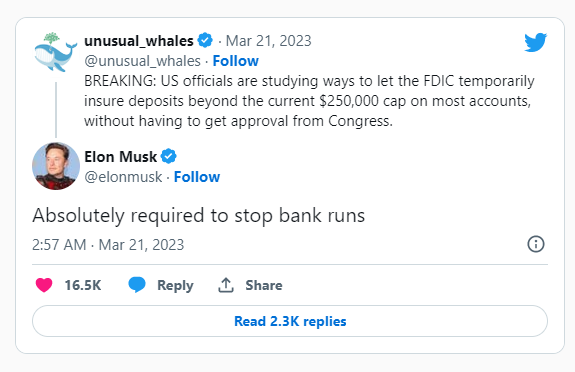This screenshot has height=372, width=575.
Task: Open the Elon Musk display name
Action: tap(121, 157)
